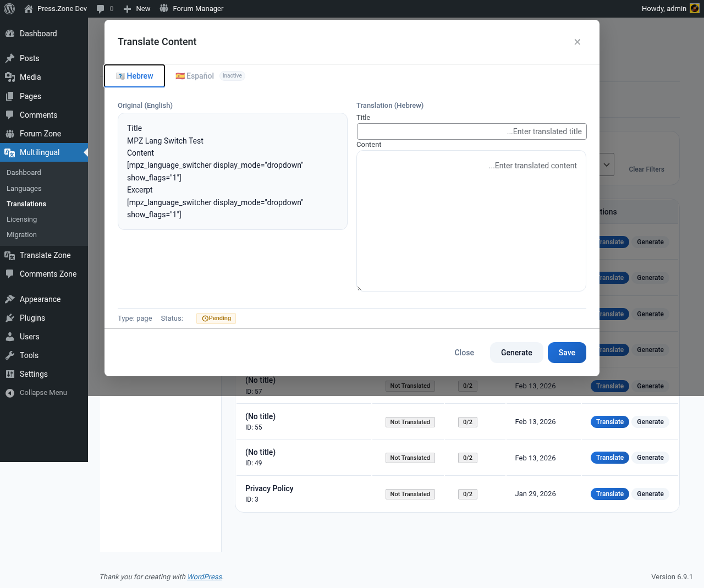This screenshot has height=588, width=704.
Task: Click the Version 6.9.1 footer text
Action: (672, 577)
